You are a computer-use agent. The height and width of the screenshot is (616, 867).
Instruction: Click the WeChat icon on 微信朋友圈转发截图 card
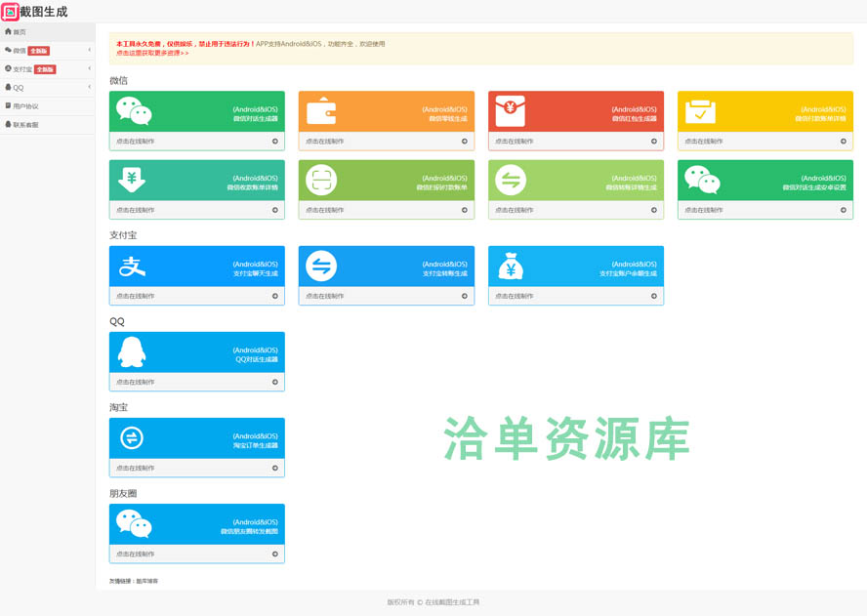[134, 523]
